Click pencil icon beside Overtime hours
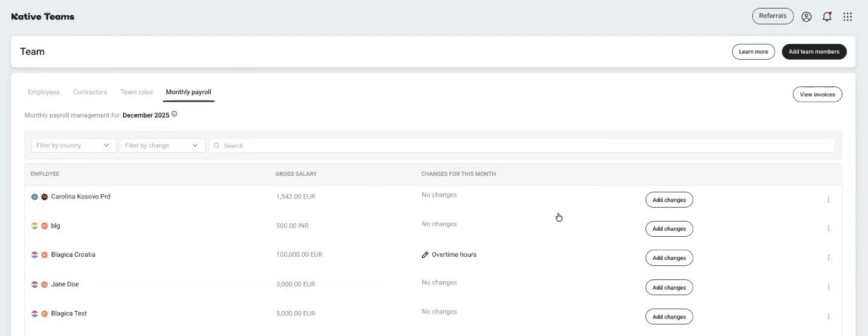868x336 pixels. (x=425, y=255)
